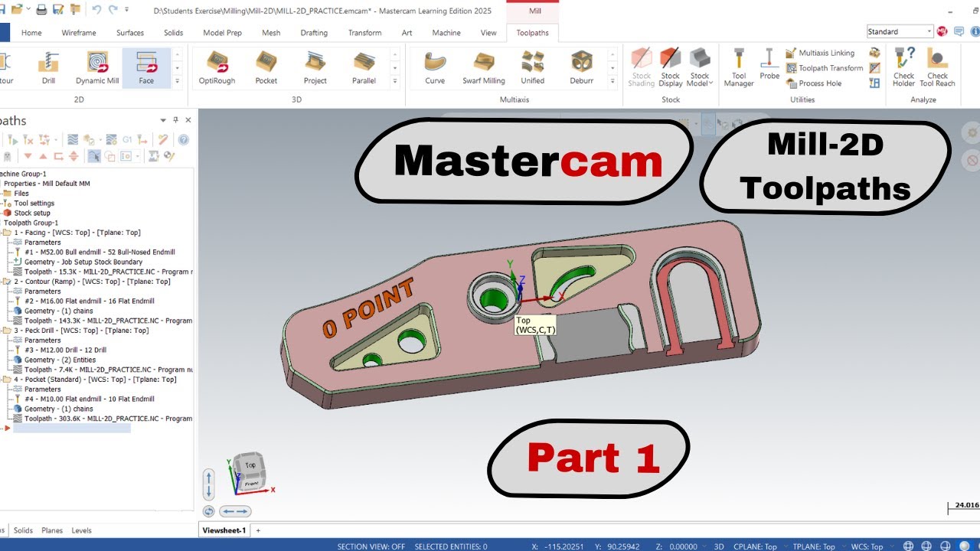Open the Home ribbon tab
This screenshot has width=980, height=551.
pyautogui.click(x=31, y=33)
